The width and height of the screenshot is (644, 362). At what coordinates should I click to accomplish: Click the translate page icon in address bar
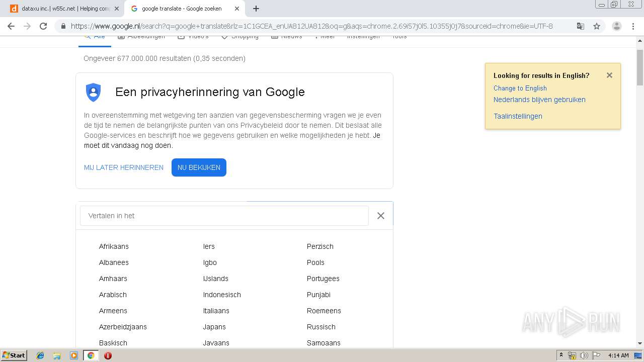coord(580,26)
